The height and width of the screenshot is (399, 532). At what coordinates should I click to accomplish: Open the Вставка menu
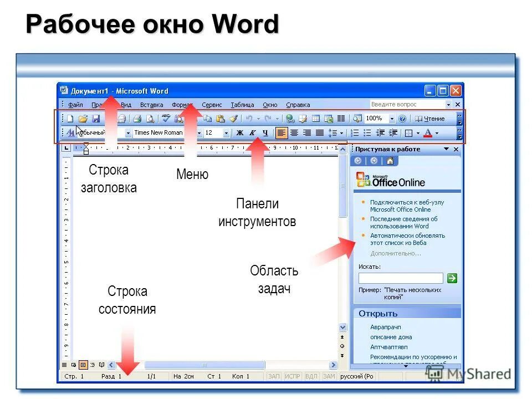[x=151, y=105]
